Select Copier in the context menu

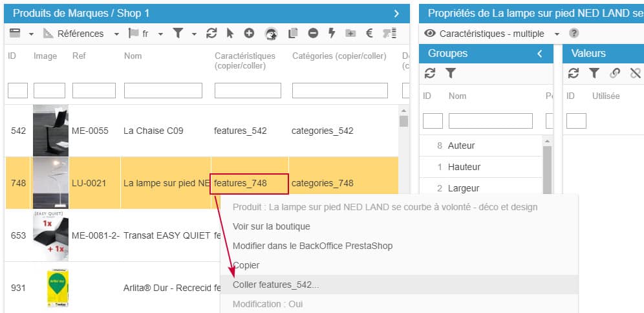246,265
